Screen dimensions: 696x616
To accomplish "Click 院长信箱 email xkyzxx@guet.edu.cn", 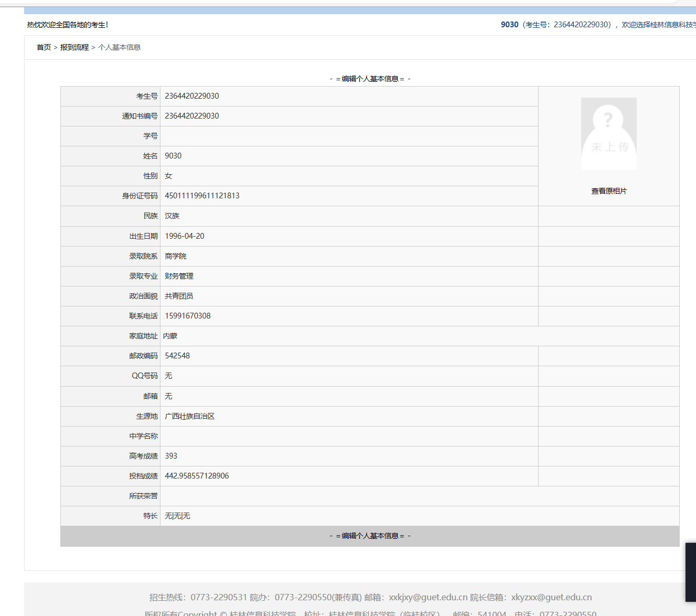I will click(x=551, y=597).
